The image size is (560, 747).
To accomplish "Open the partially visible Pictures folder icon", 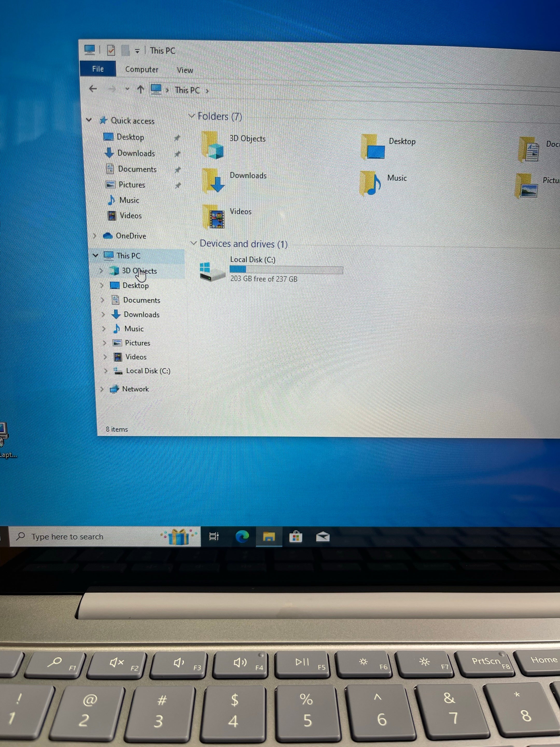I will [527, 186].
